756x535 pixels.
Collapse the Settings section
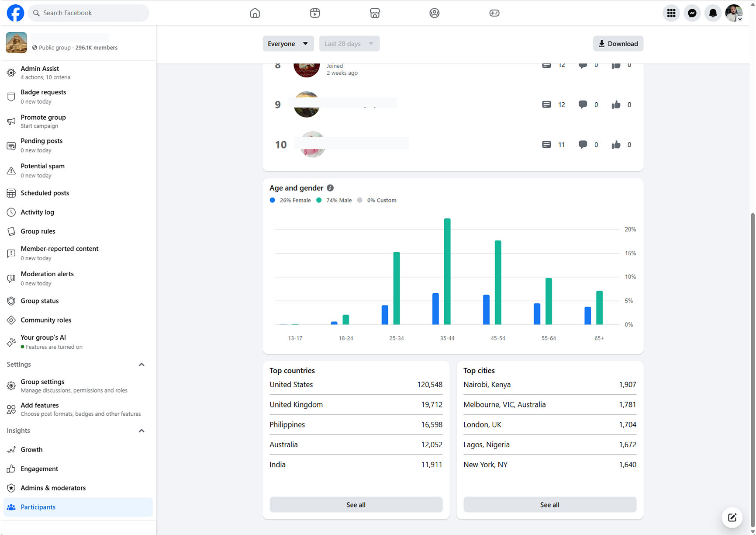point(142,365)
